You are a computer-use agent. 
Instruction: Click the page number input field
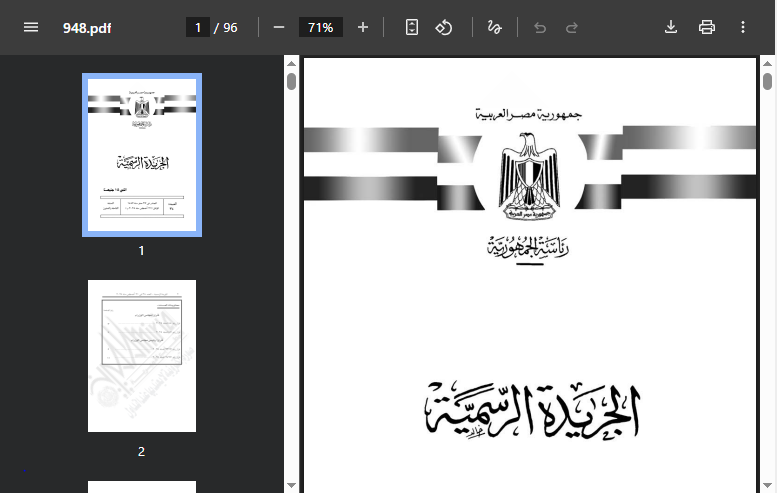pos(198,27)
